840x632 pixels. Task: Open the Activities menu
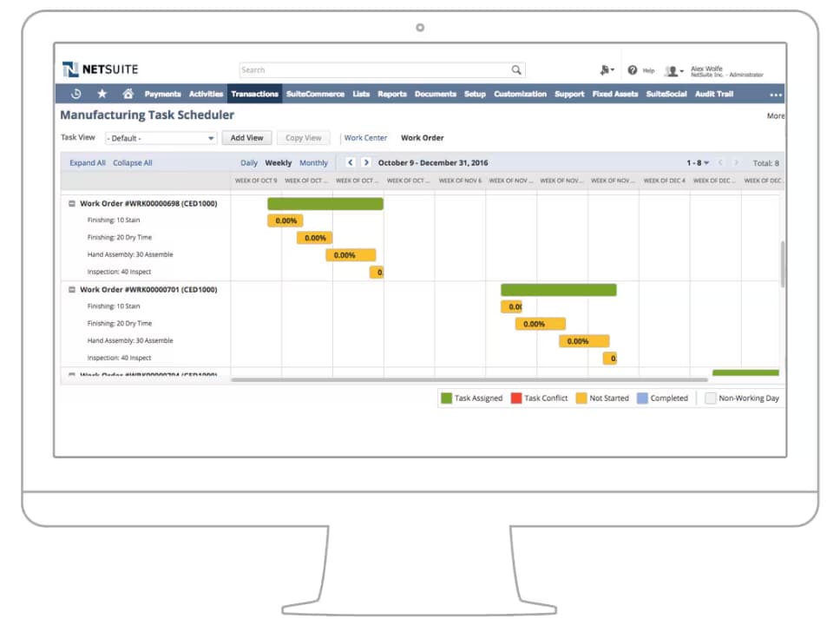[206, 94]
